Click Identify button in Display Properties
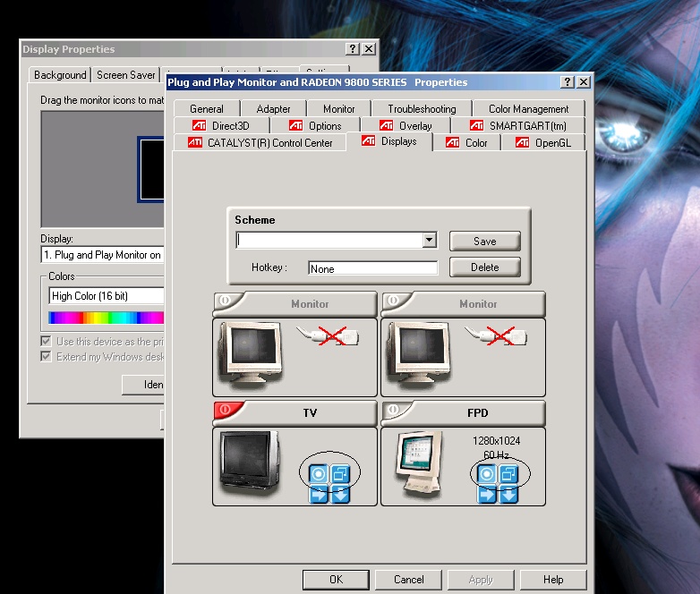 point(143,385)
